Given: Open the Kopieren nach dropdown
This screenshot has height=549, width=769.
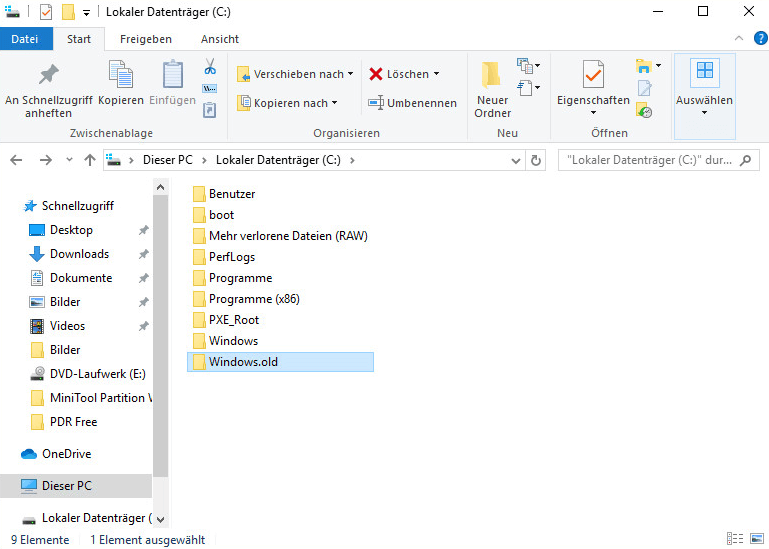Looking at the screenshot, I should coord(287,103).
